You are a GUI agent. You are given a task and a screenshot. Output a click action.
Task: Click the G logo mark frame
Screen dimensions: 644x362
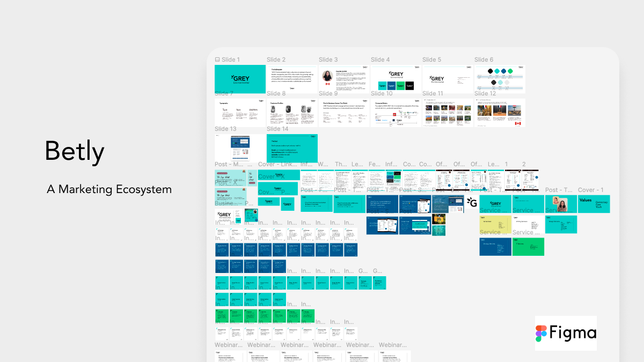tap(472, 203)
